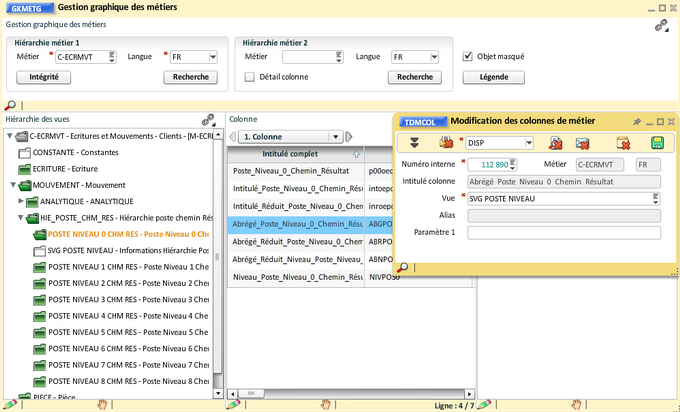Open the '1. Colonne' dropdown selector
The width and height of the screenshot is (680, 412).
point(336,136)
